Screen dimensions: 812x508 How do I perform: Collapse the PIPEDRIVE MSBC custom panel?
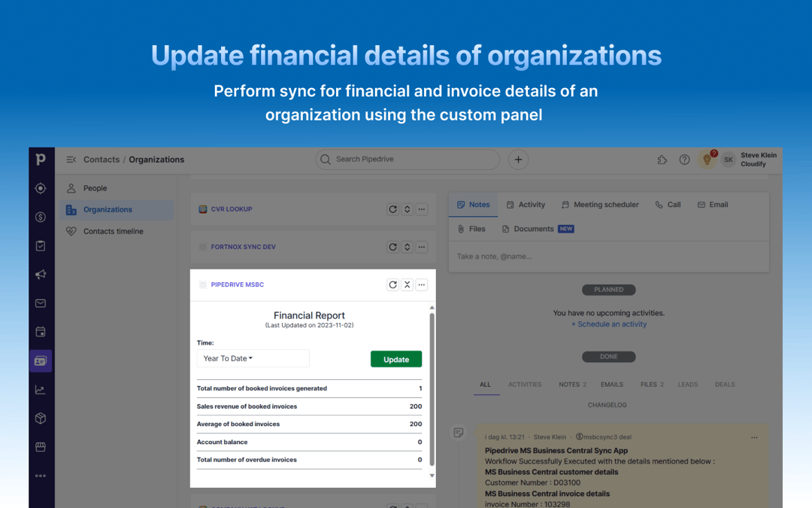[x=407, y=284]
